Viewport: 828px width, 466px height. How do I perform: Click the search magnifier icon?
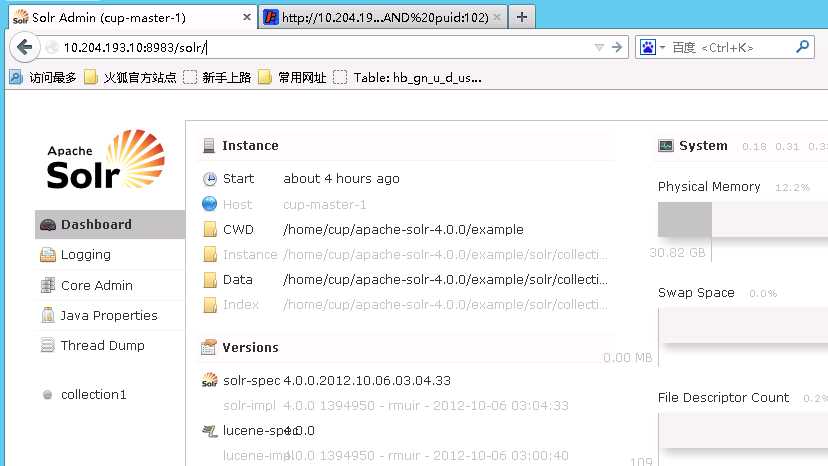click(802, 47)
